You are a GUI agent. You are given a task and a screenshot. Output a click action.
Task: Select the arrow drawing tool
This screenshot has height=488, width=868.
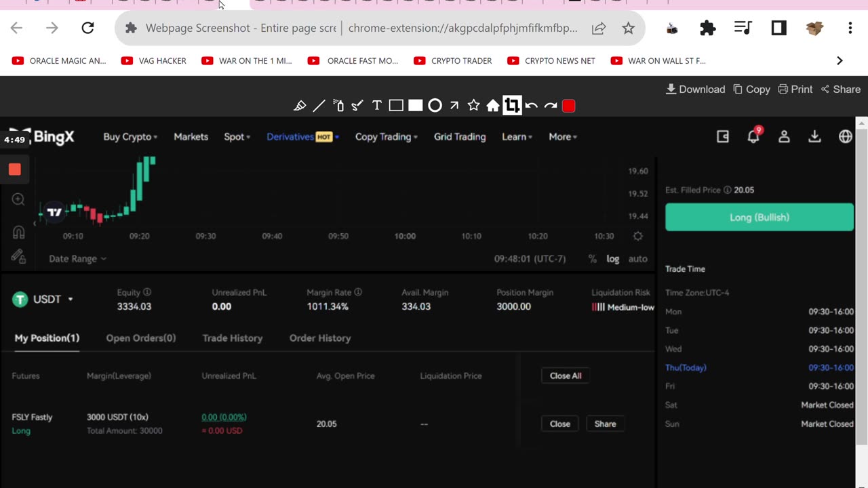point(454,106)
